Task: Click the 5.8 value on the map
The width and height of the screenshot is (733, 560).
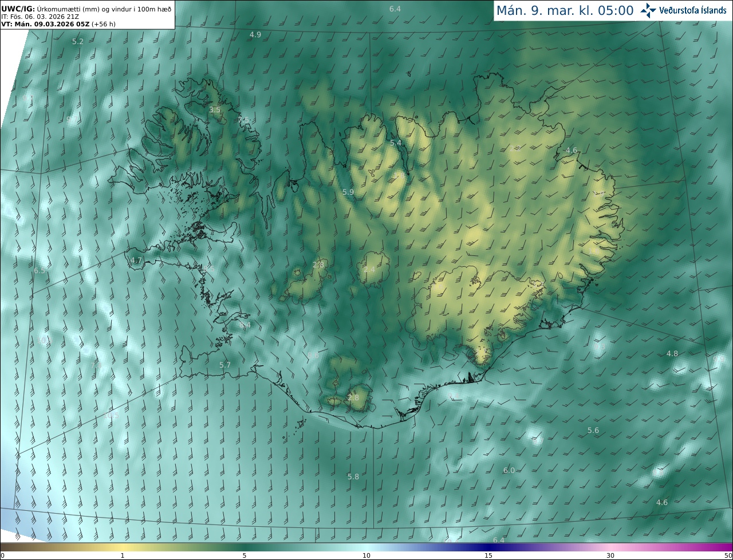Action: click(353, 476)
